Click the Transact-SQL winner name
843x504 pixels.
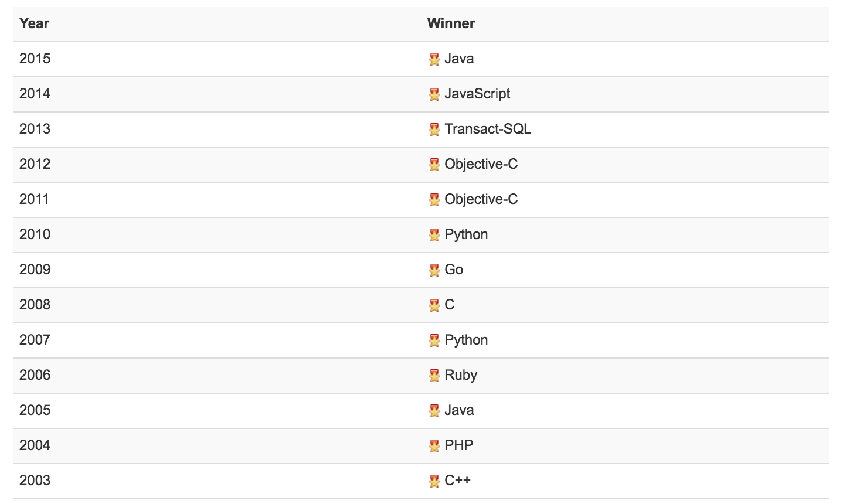tap(488, 129)
